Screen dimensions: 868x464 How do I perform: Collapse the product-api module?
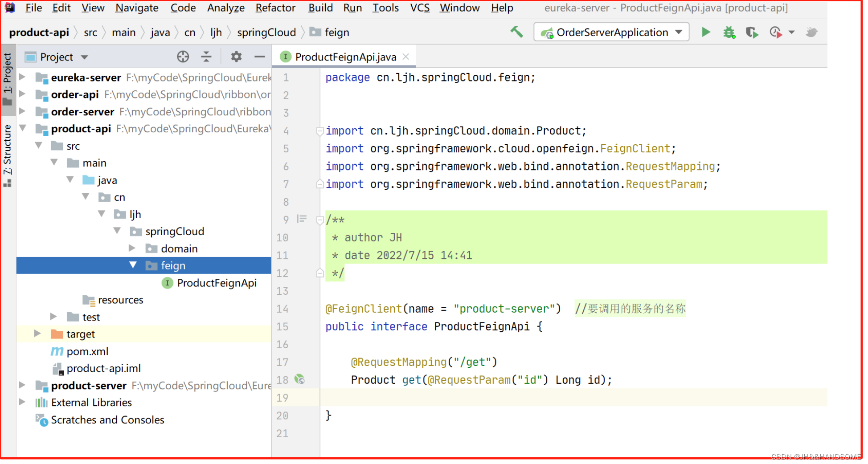coord(23,129)
